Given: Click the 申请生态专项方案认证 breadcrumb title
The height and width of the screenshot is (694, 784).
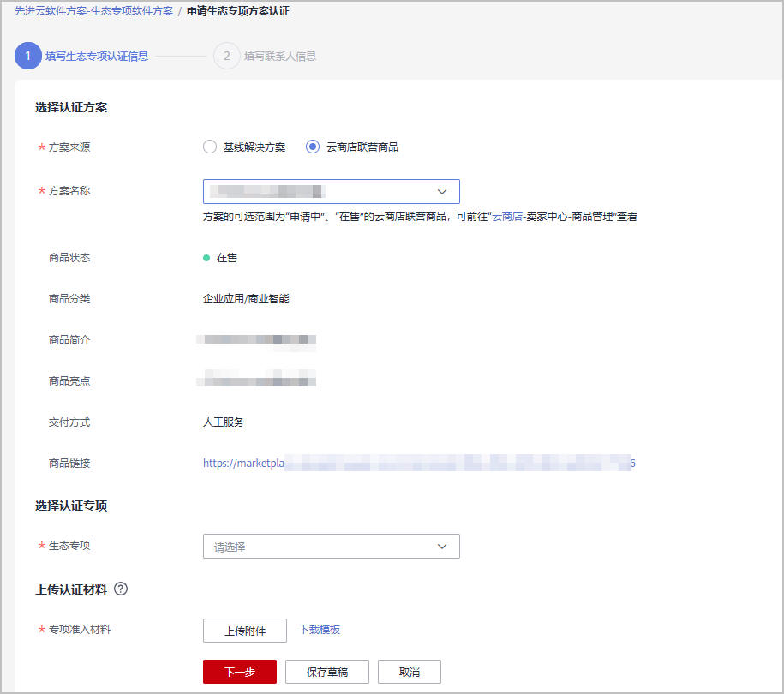Looking at the screenshot, I should (238, 11).
